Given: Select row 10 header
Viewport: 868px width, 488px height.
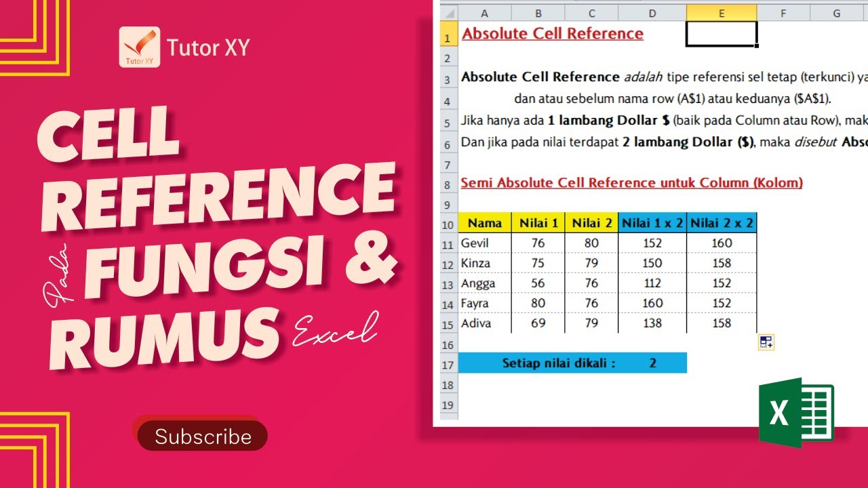Looking at the screenshot, I should click(x=448, y=223).
